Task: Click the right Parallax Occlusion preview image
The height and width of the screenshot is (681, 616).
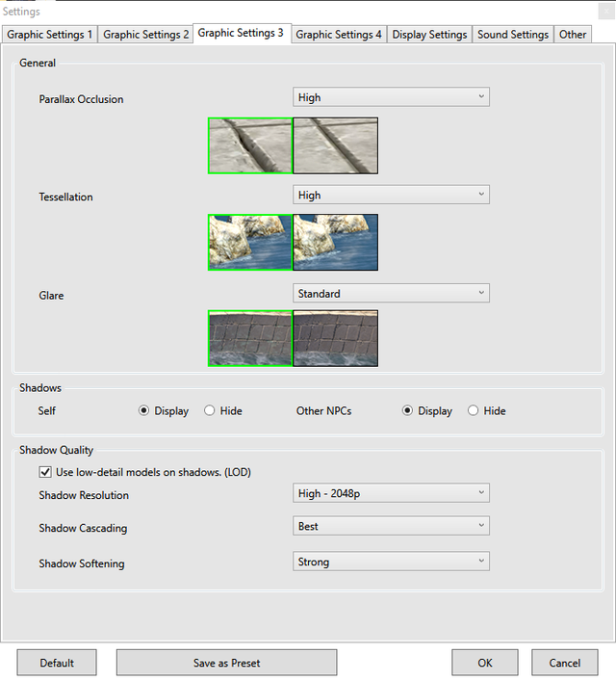Action: [335, 145]
